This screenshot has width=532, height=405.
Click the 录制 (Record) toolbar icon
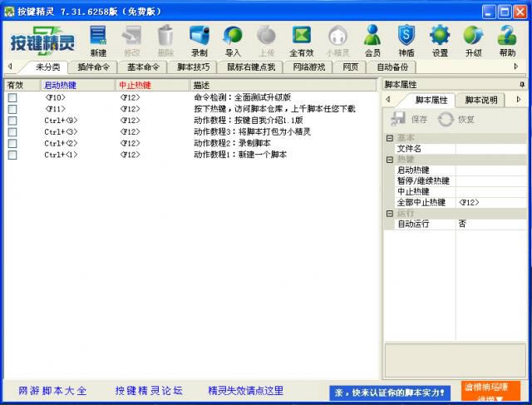tap(199, 40)
